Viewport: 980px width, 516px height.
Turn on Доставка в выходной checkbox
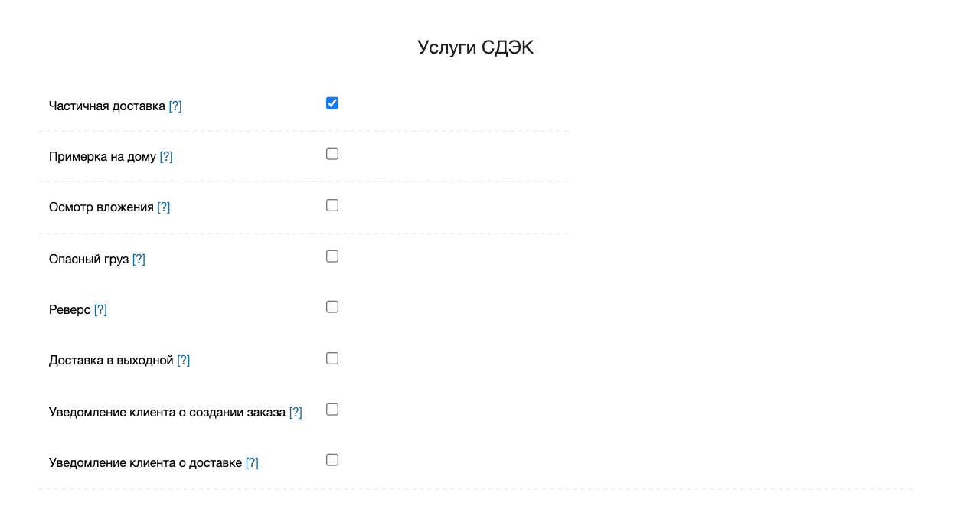pyautogui.click(x=332, y=358)
